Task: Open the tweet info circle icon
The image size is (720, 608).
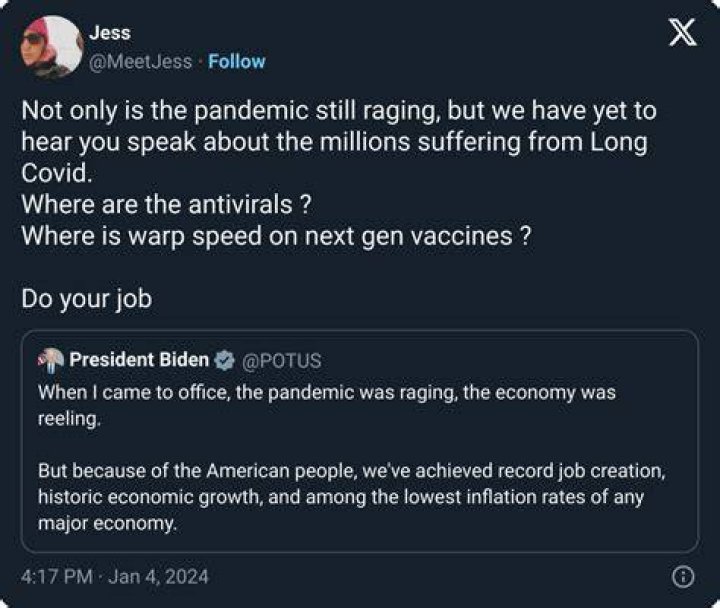Action: coord(683,577)
